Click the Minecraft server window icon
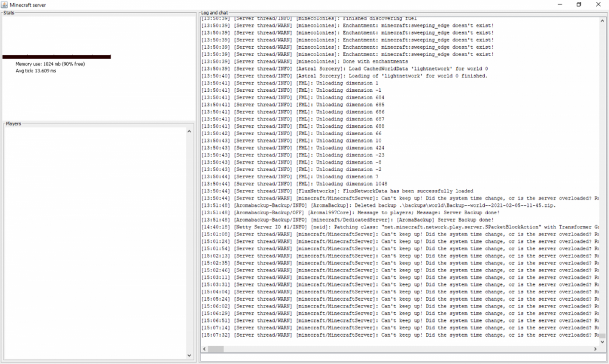The image size is (609, 364). point(5,4)
